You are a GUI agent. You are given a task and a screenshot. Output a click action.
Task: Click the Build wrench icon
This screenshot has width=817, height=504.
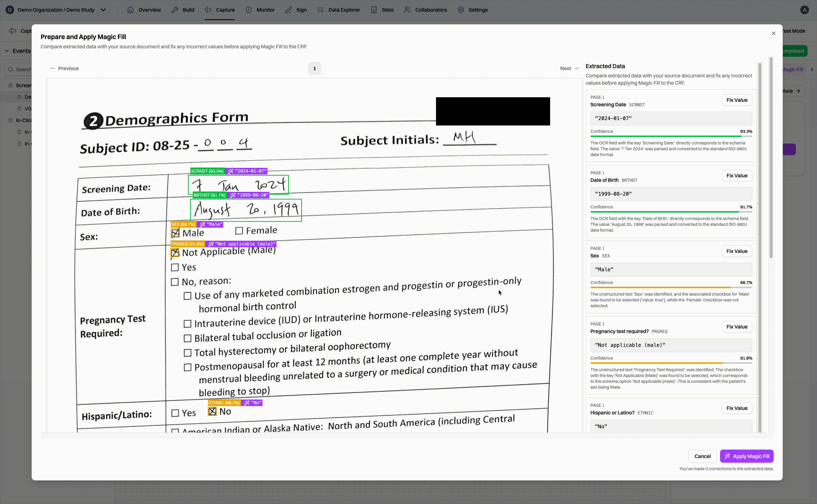click(175, 10)
